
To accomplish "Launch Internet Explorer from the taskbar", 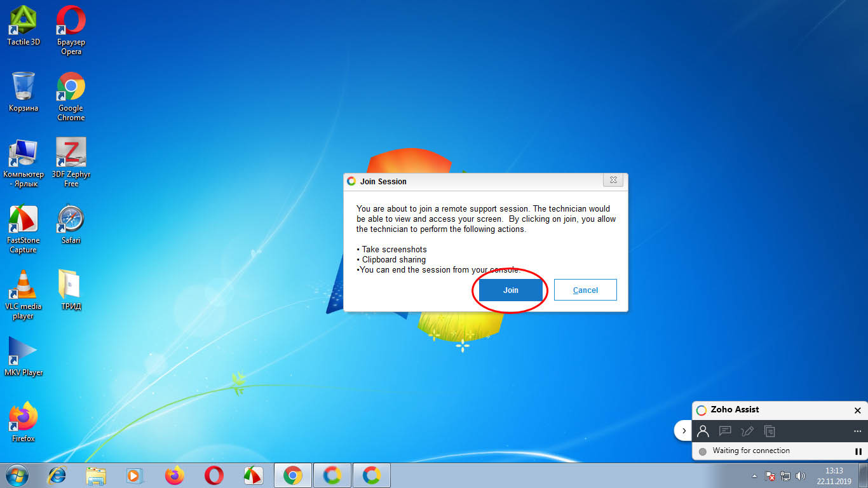I will (58, 475).
